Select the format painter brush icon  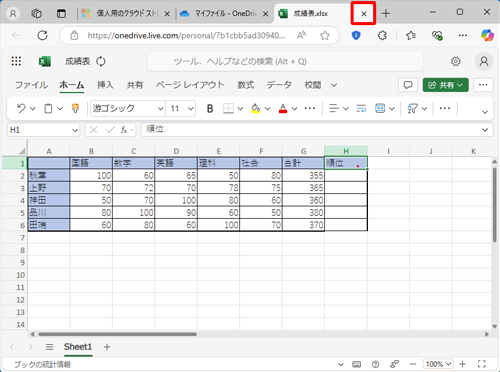[x=75, y=108]
